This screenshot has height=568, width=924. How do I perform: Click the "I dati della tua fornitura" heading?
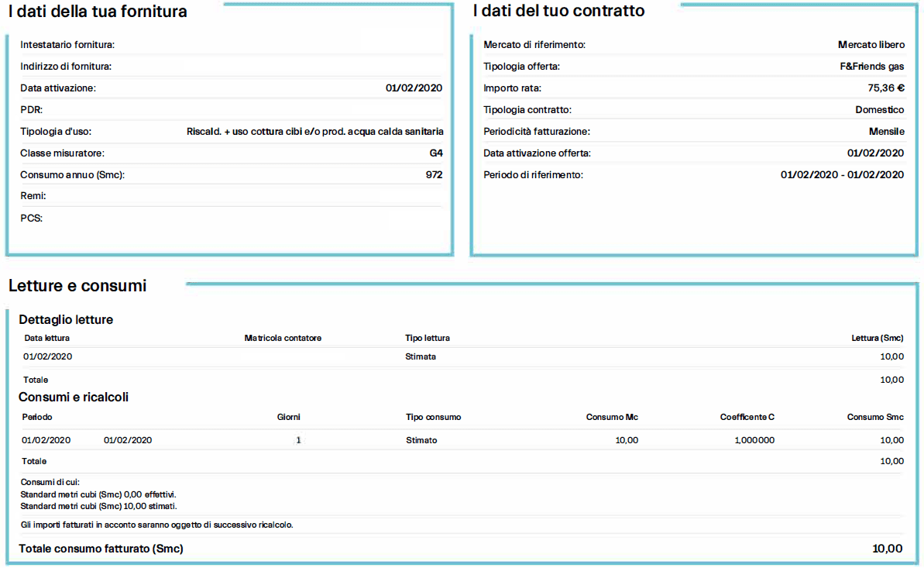click(98, 12)
